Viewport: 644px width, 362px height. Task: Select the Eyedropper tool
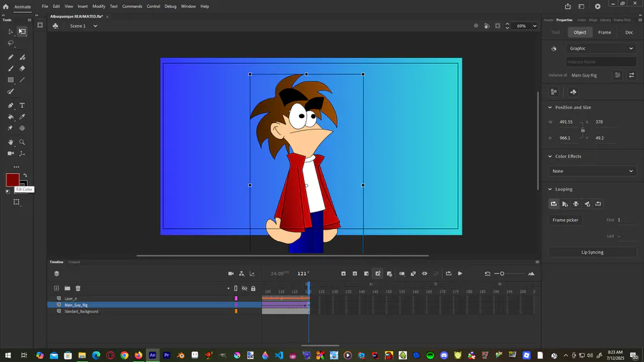(x=22, y=117)
